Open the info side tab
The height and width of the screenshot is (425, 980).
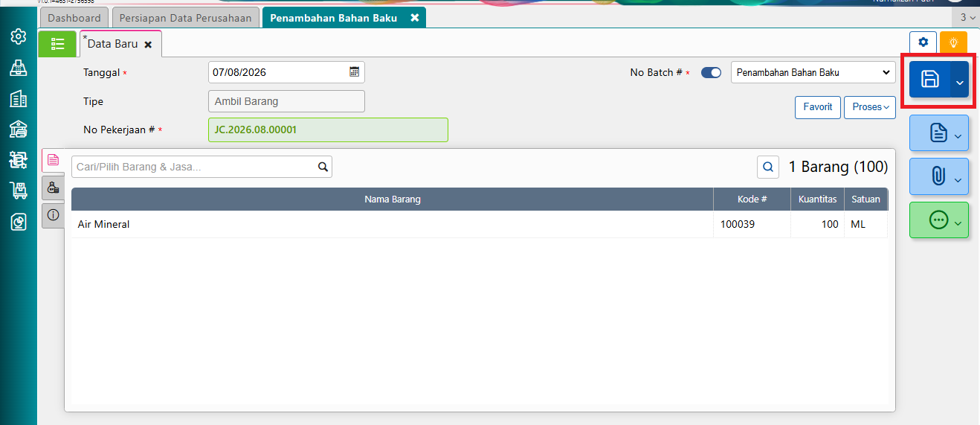(53, 215)
